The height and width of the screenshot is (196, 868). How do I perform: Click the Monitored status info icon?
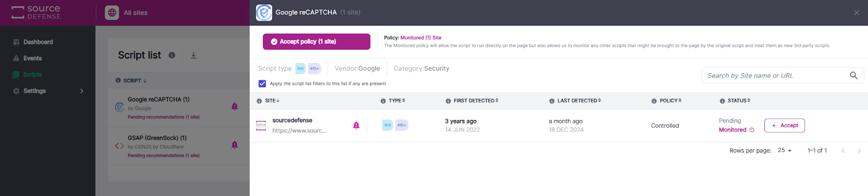click(x=751, y=130)
